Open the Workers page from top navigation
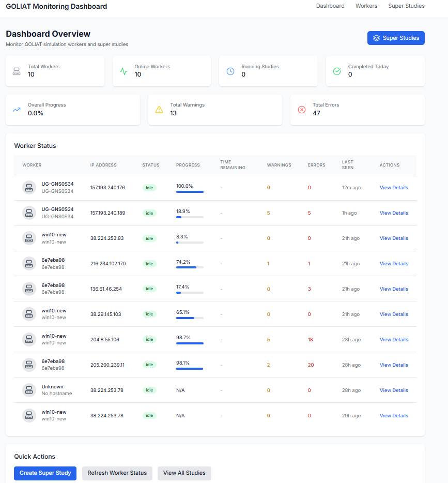 point(366,6)
